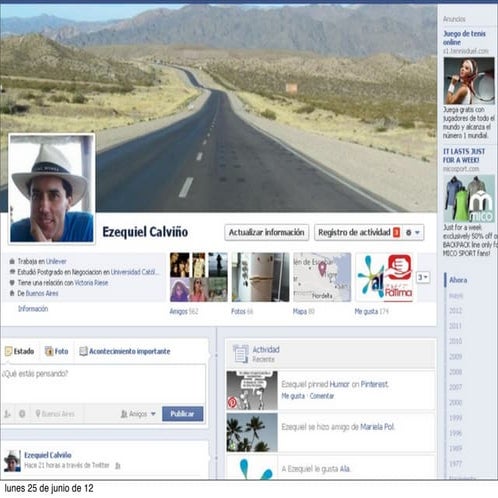Click the round icon next to tag people
The height and width of the screenshot is (498, 498).
pos(22,414)
